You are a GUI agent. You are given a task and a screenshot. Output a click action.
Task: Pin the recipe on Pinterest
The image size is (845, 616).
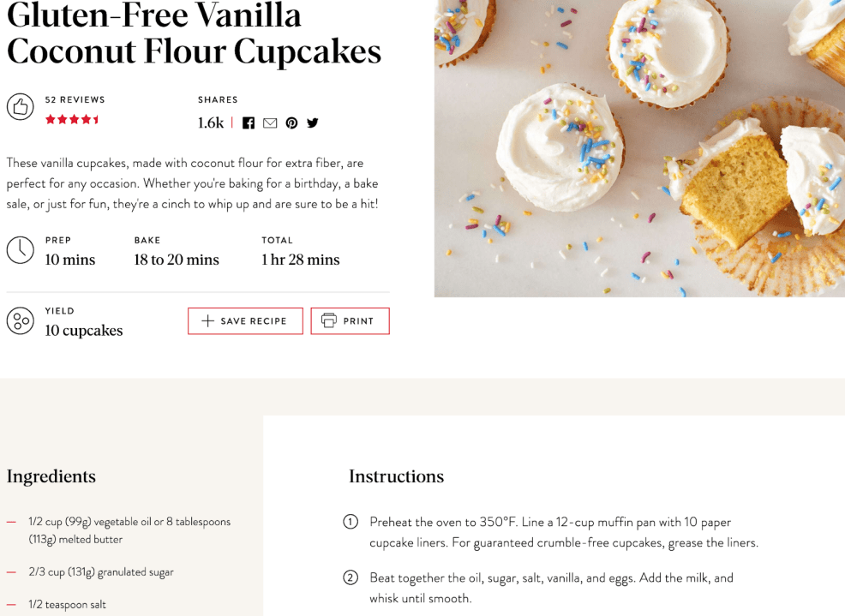coord(291,123)
